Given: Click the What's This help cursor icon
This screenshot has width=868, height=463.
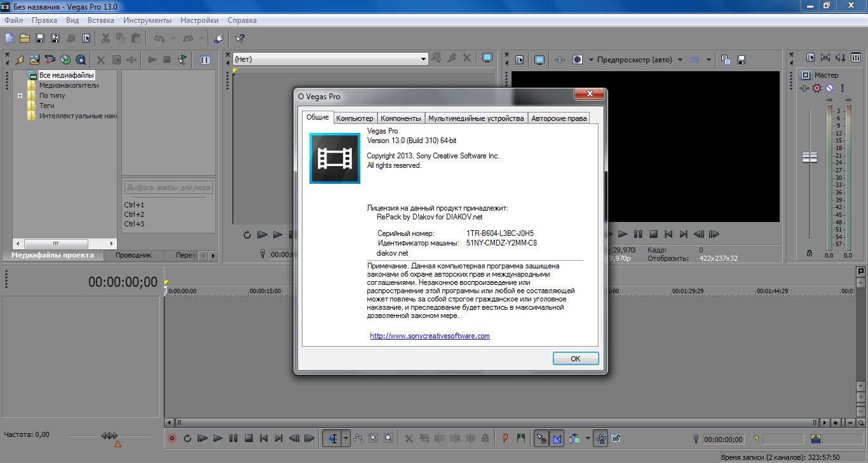Looking at the screenshot, I should click(240, 38).
